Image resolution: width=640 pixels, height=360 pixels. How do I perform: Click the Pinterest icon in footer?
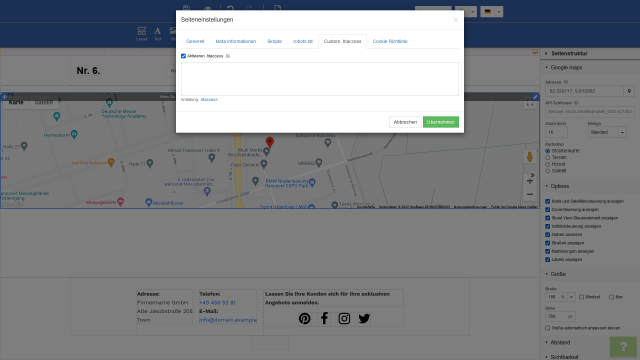click(304, 318)
